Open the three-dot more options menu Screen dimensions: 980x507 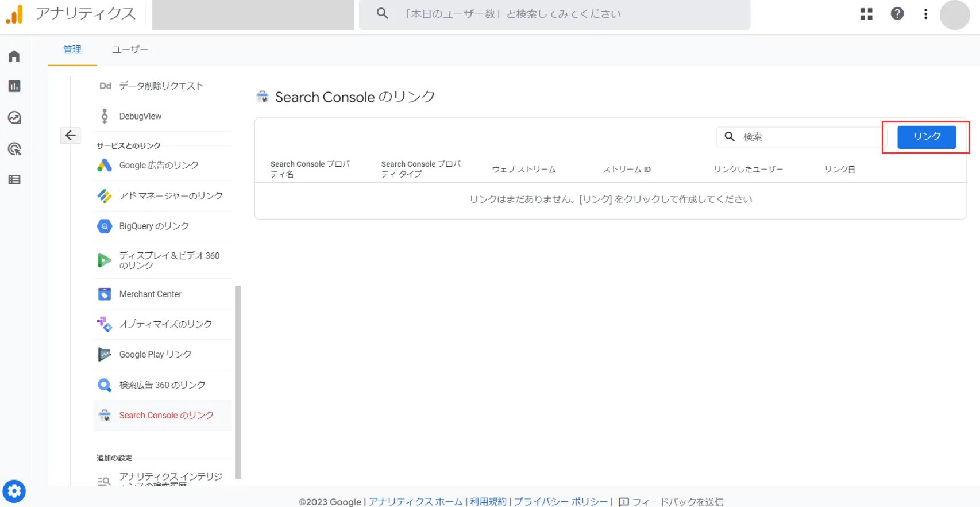[925, 14]
